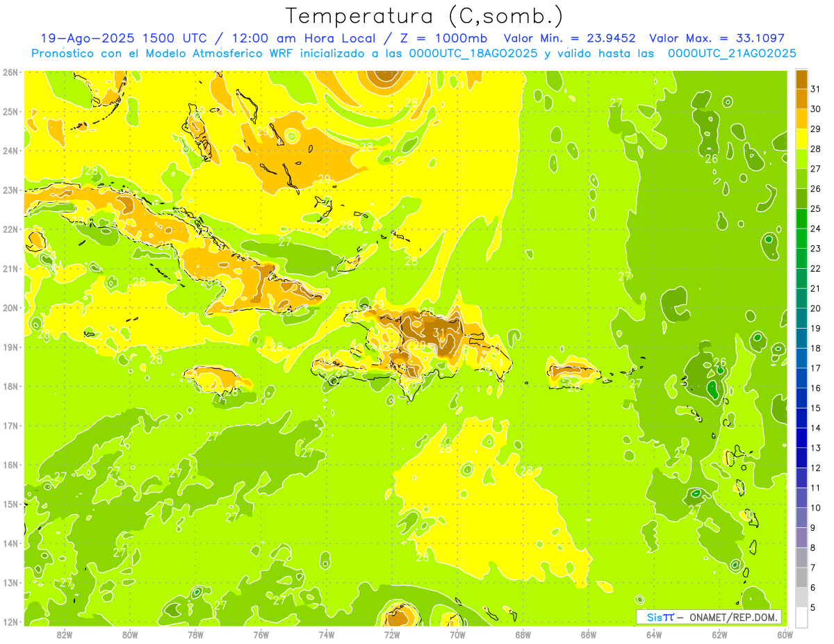Click the legend scale value '25'
Viewport: 834px width, 644px height.
[x=816, y=208]
